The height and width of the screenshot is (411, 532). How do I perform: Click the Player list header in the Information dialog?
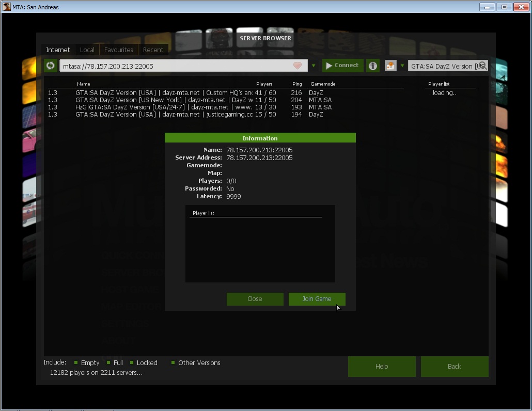(x=203, y=213)
